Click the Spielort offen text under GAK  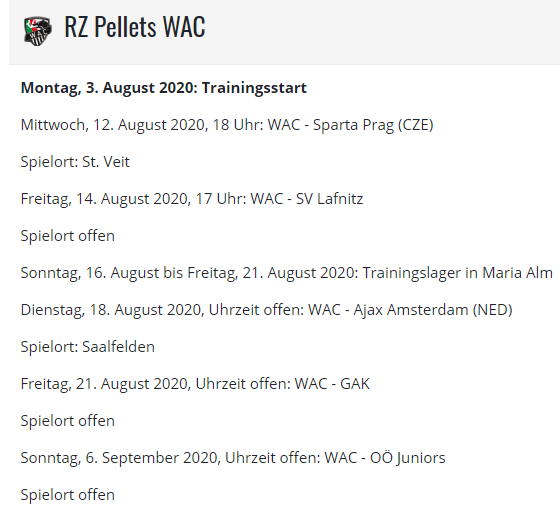[68, 421]
